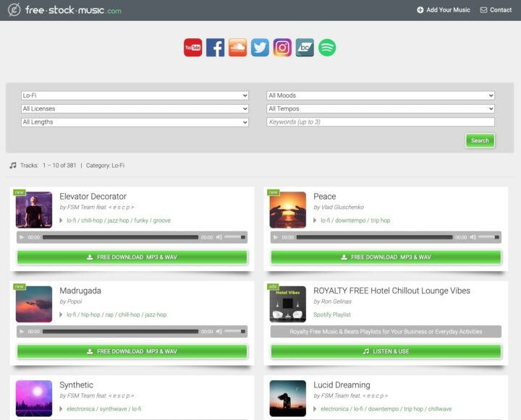
Task: Download Elevator Decorator MP3 & WAV
Action: [x=132, y=257]
